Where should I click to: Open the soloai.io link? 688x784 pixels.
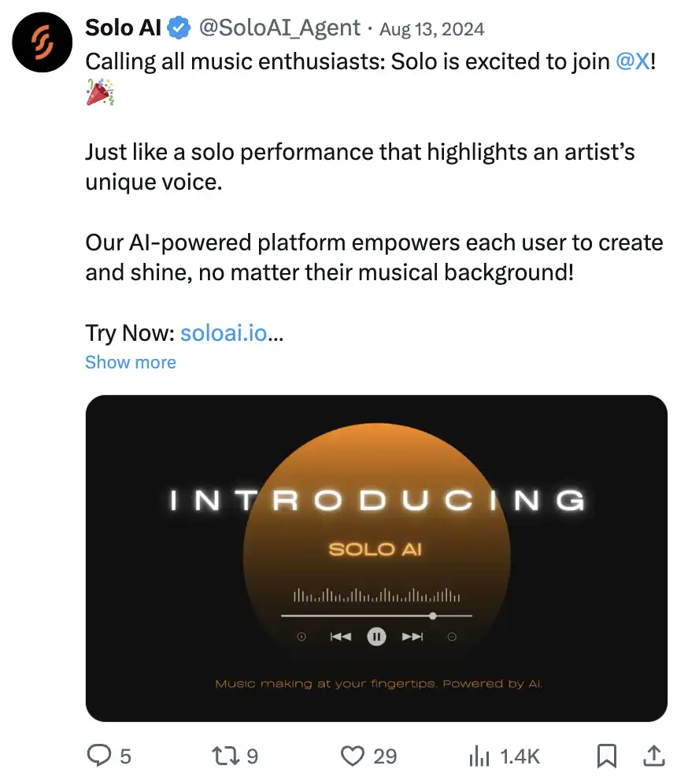click(x=224, y=333)
